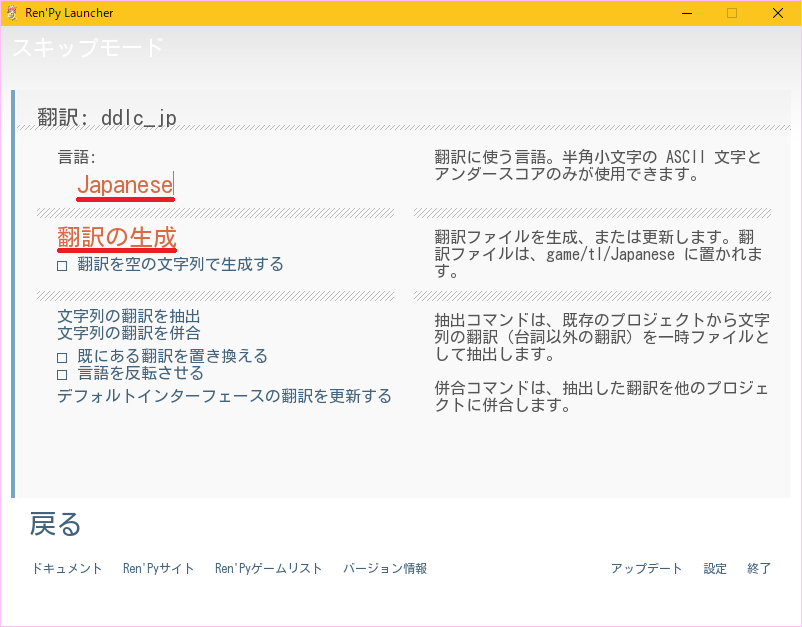802x627 pixels.
Task: Open the ドキュメント link
Action: [x=67, y=568]
